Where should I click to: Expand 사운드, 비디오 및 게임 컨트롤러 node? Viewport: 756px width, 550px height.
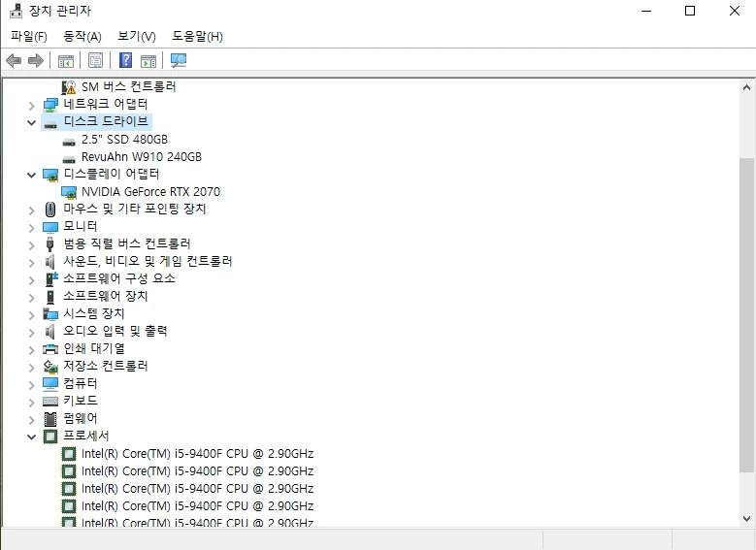pos(31,263)
